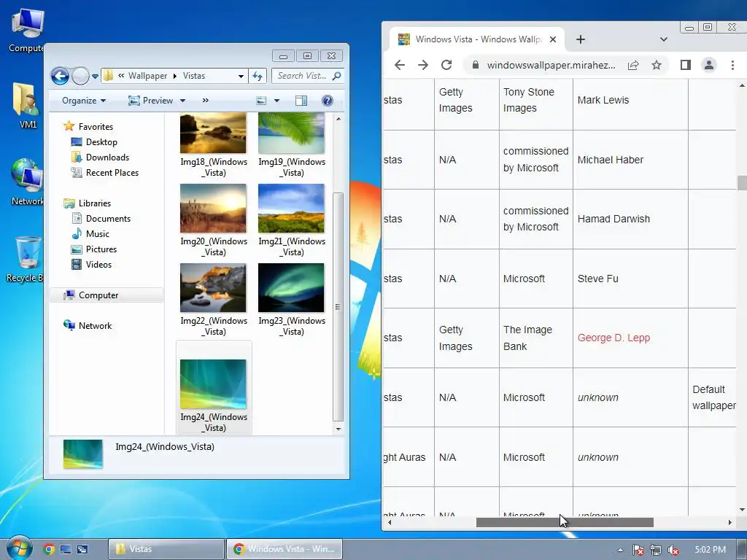
Task: Click the Search Vistas field
Action: [308, 76]
